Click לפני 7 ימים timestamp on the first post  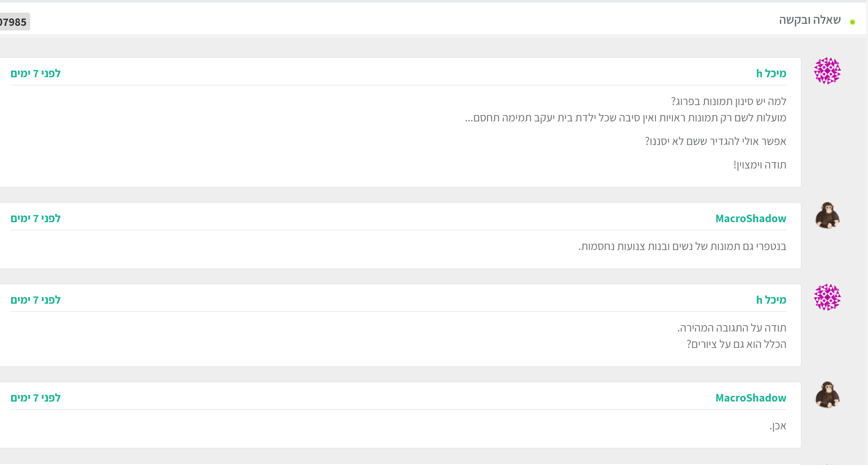(x=35, y=73)
